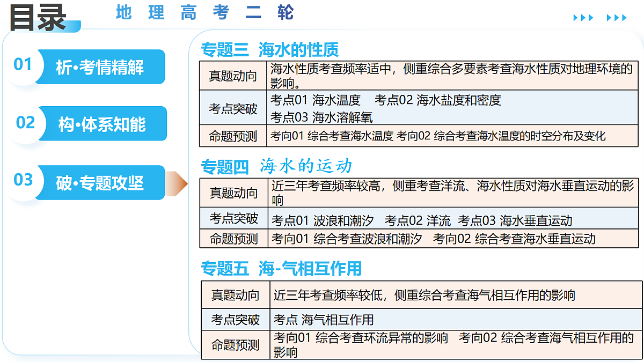The height and width of the screenshot is (362, 644).
Task: Click the 01 number badge
Action: 23,65
